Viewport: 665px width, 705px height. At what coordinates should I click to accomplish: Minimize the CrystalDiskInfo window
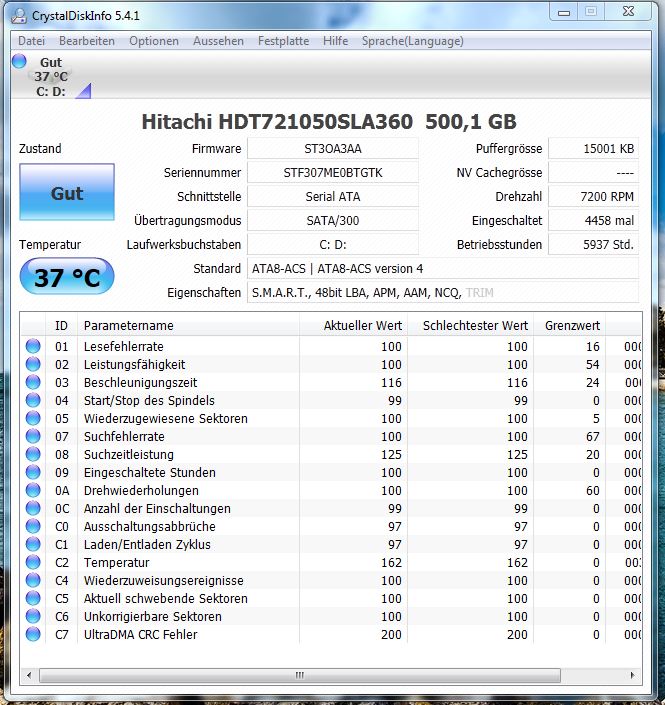click(x=564, y=12)
